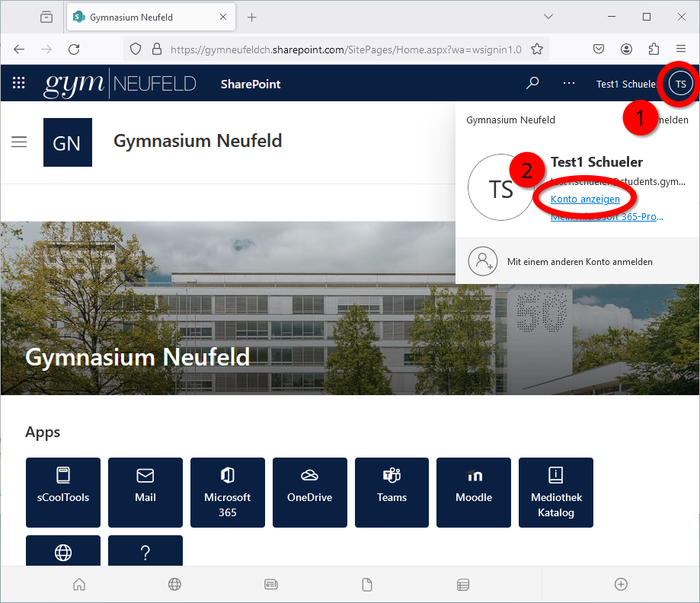Viewport: 700px width, 603px height.
Task: Click the SharePoint search magnifier
Action: coord(532,84)
